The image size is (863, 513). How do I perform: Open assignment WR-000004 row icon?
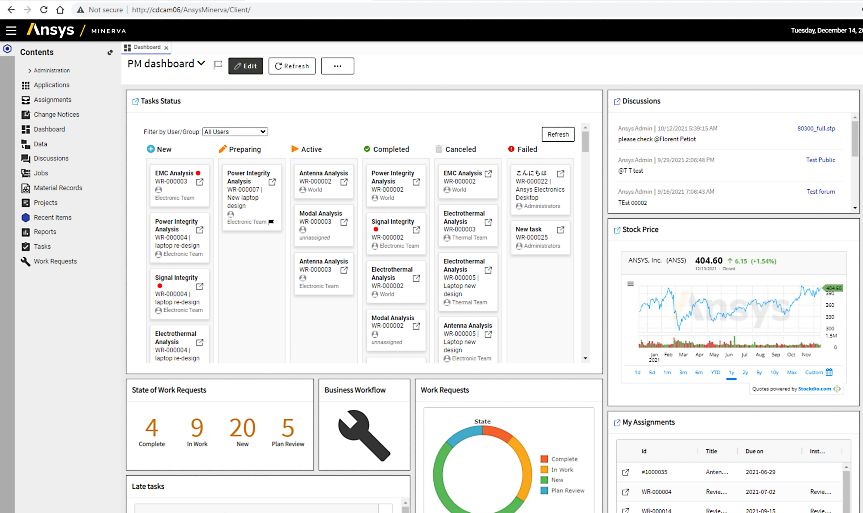(625, 492)
